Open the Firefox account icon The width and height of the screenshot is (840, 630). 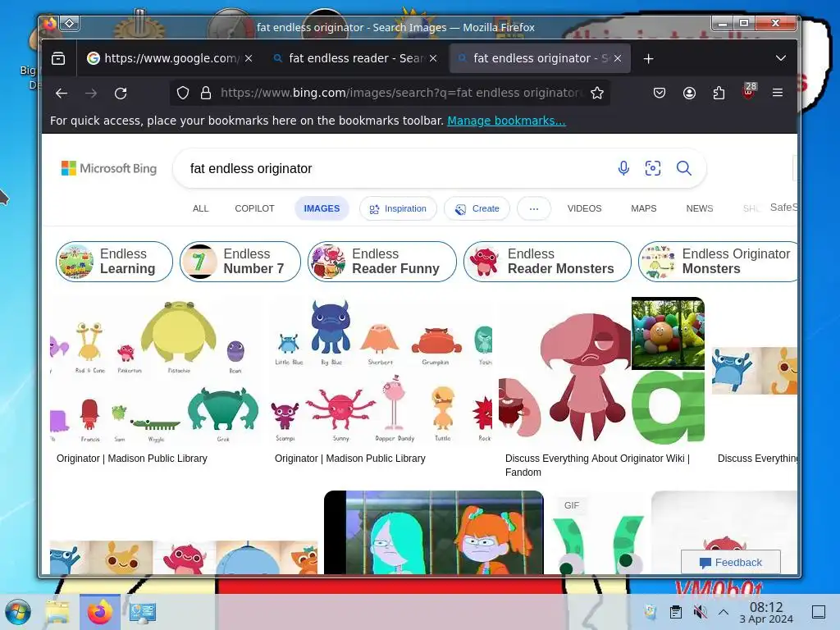(x=689, y=94)
